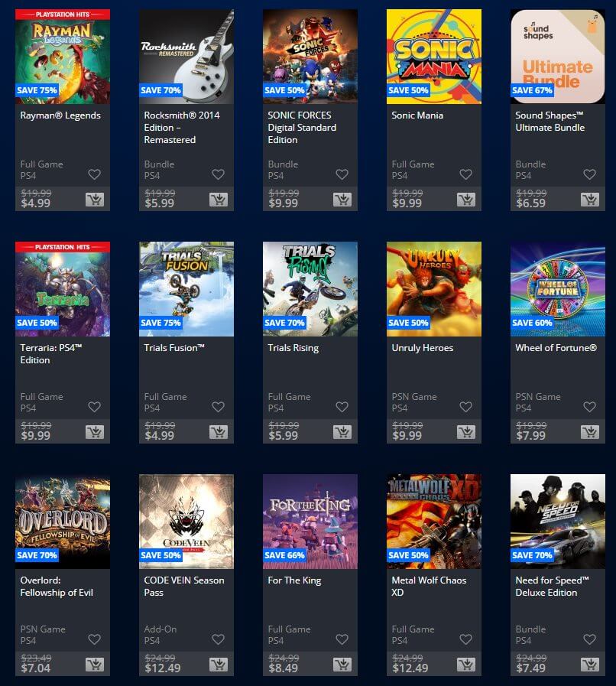The width and height of the screenshot is (616, 686).
Task: Wishlist heart for Metal Wolf Chaos XD
Action: 466,639
